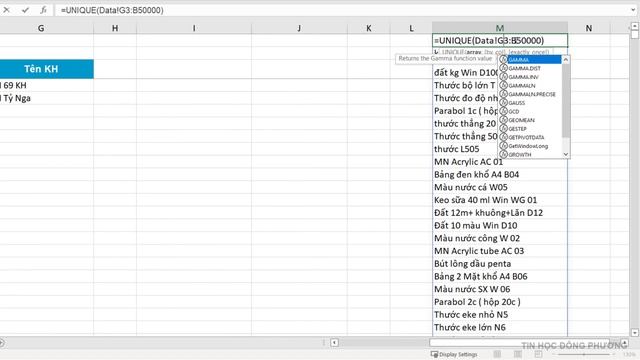Image resolution: width=640 pixels, height=360 pixels.
Task: Select cell 'Màu nước SX W 06'
Action: (x=500, y=289)
